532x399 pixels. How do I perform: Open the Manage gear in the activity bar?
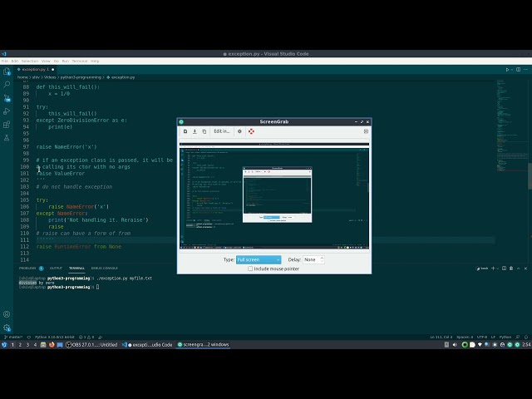click(7, 328)
